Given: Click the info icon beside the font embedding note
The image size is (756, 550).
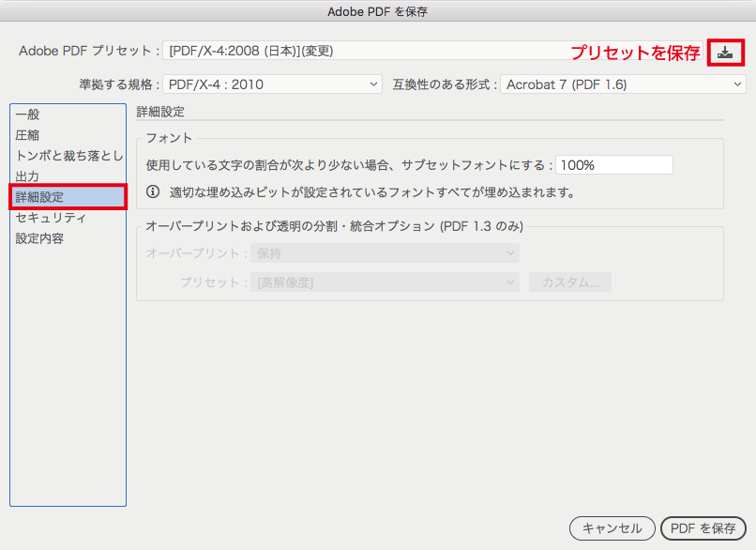Looking at the screenshot, I should click(153, 192).
